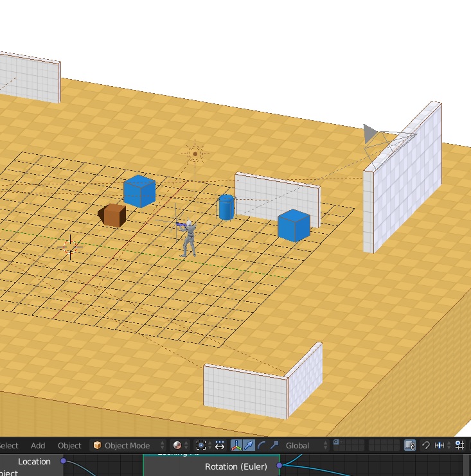Click the 3D cursor crosshair on the floor
This screenshot has height=476, width=471.
[70, 247]
